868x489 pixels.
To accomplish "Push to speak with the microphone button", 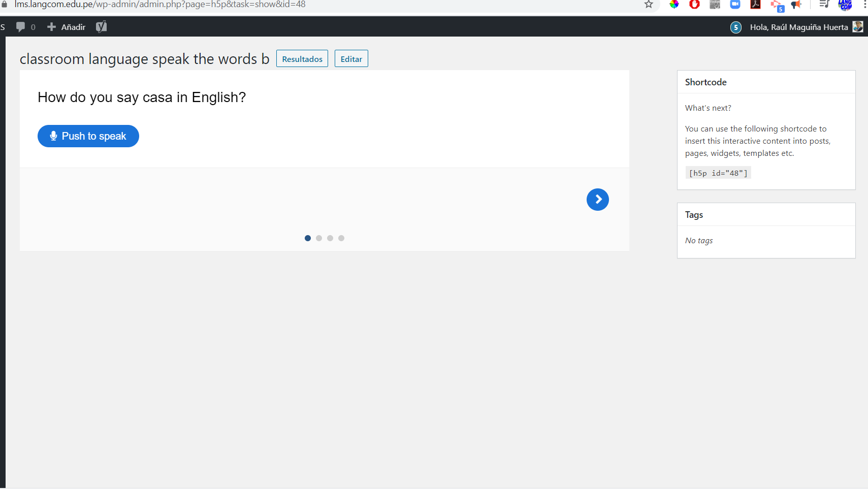I will point(88,136).
